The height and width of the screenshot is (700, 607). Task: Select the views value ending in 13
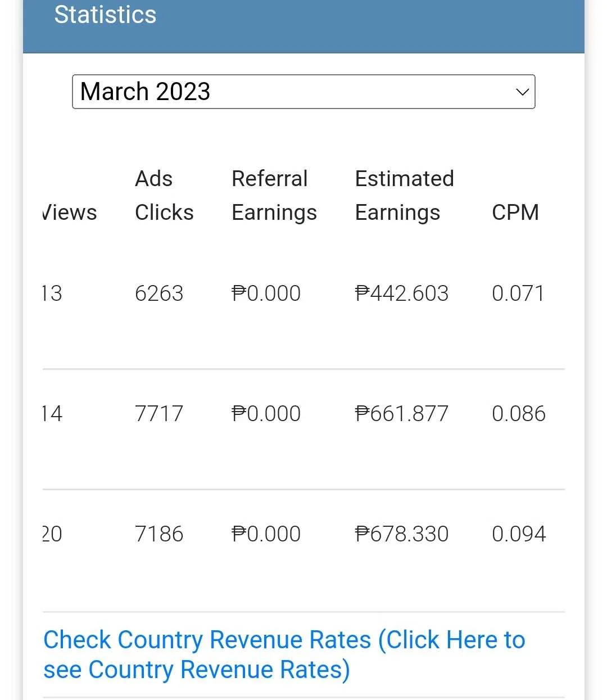[52, 293]
